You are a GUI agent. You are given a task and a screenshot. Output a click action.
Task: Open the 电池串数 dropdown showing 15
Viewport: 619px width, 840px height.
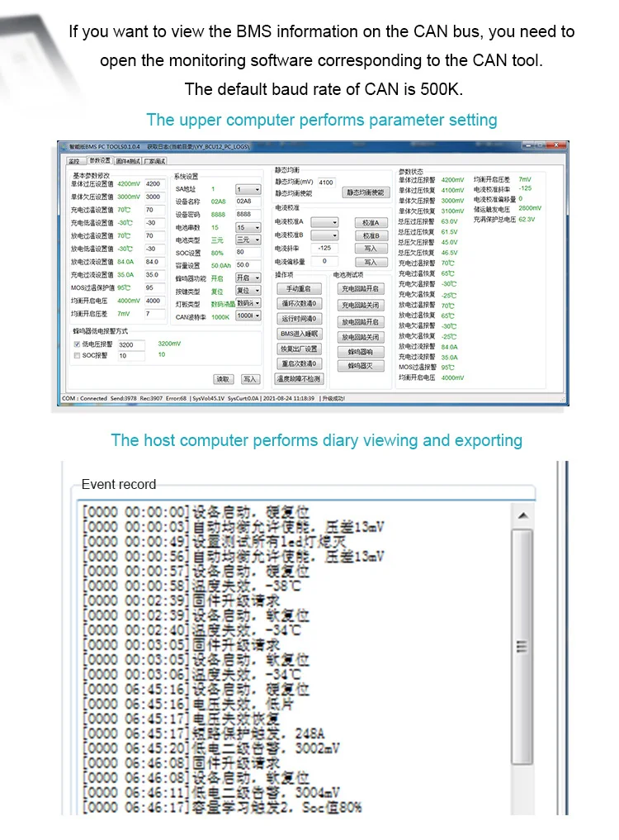(248, 227)
